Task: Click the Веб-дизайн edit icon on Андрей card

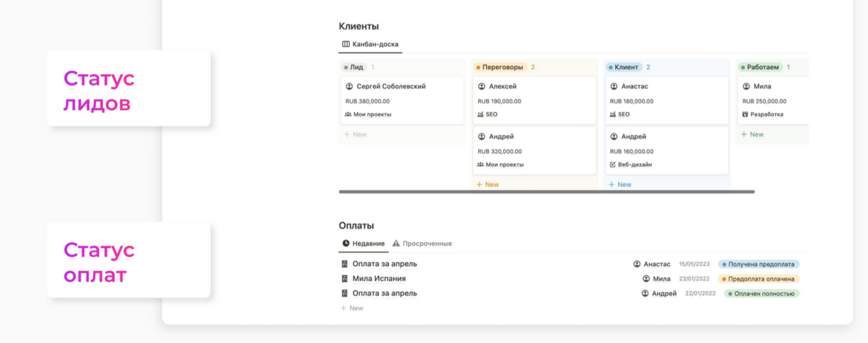Action: 613,164
